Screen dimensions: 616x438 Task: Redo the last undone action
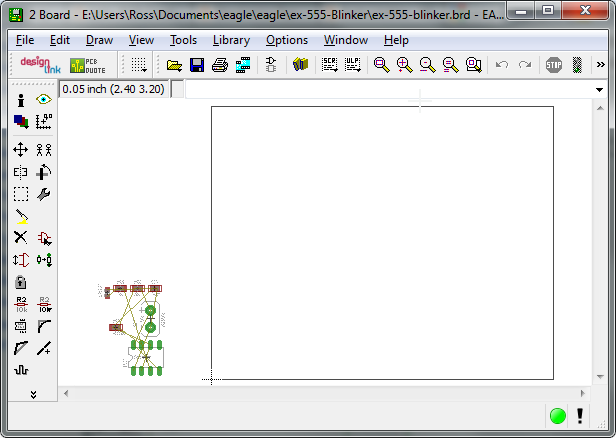(x=525, y=65)
